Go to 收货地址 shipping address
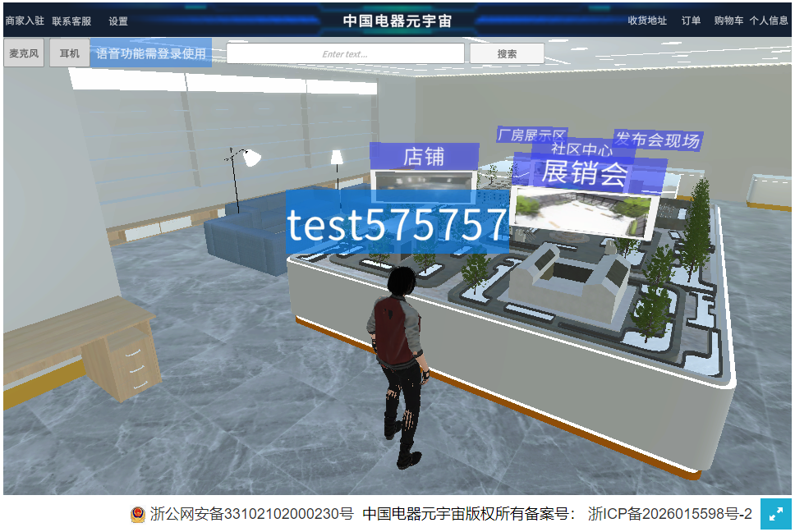 tap(647, 21)
